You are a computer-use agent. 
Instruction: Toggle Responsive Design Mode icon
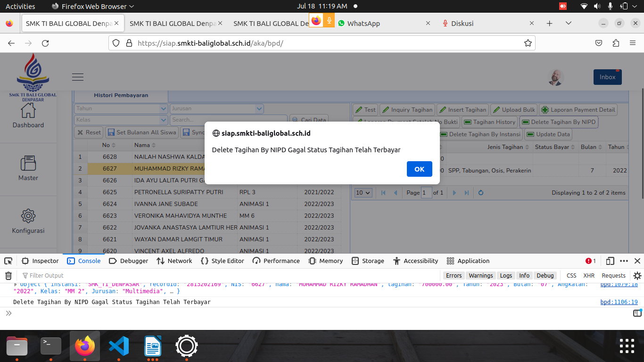(x=610, y=261)
